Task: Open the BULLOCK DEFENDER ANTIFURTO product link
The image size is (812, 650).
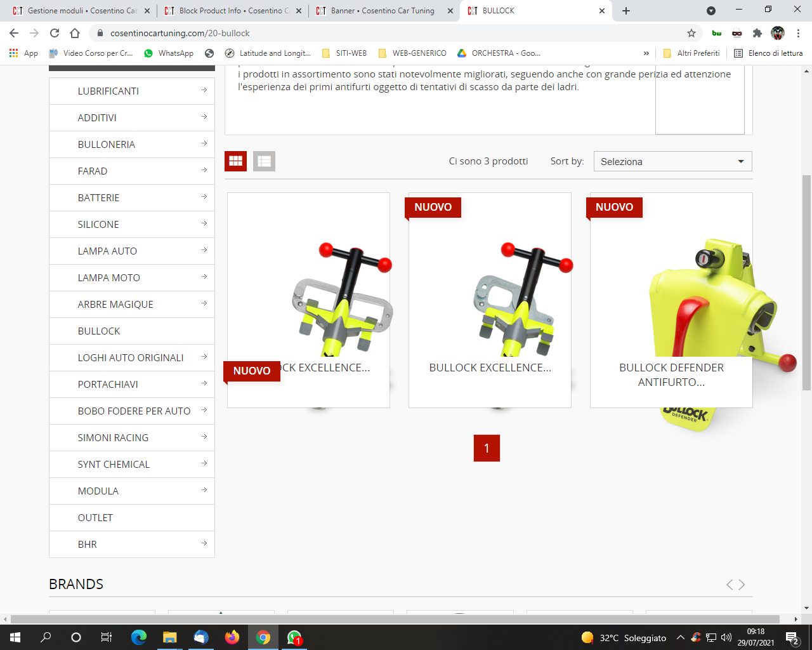Action: click(x=671, y=375)
